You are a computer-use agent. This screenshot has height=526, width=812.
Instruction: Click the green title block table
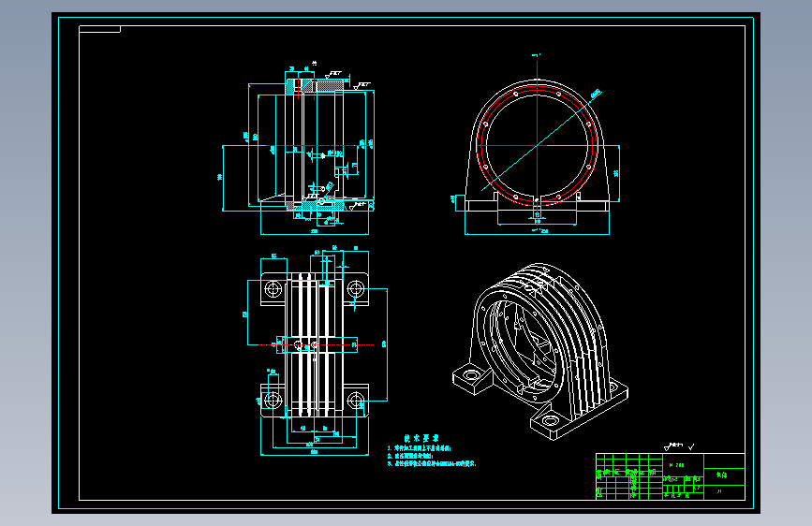670,476
